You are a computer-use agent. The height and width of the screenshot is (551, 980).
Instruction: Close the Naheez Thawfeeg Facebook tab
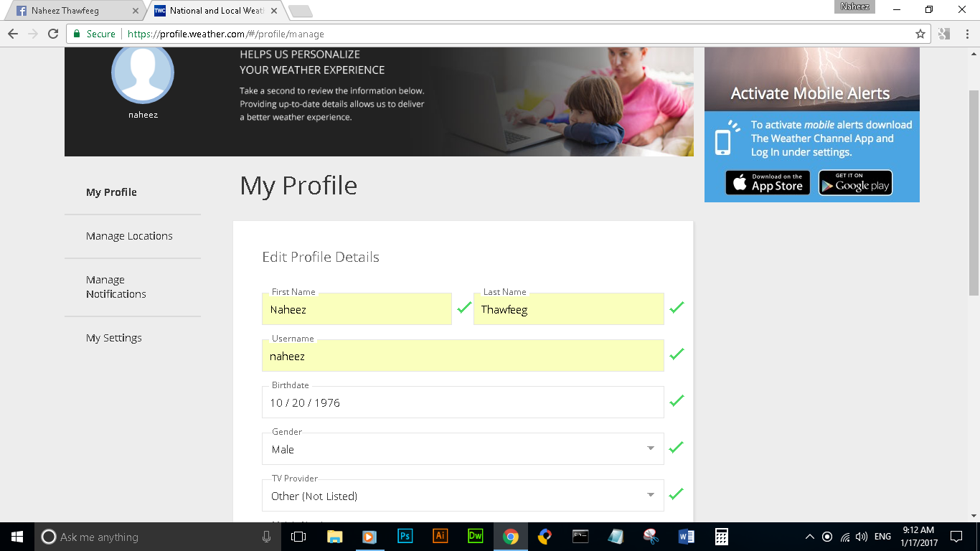pyautogui.click(x=136, y=11)
